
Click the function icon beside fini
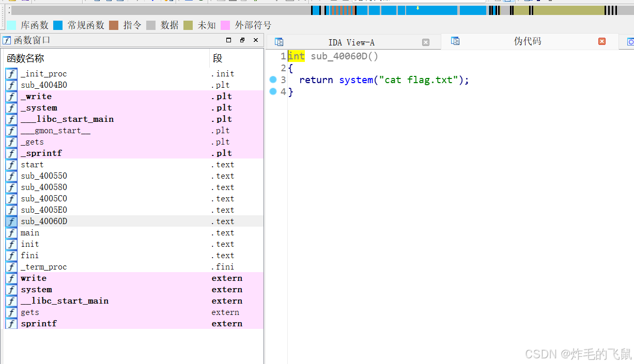pyautogui.click(x=11, y=256)
